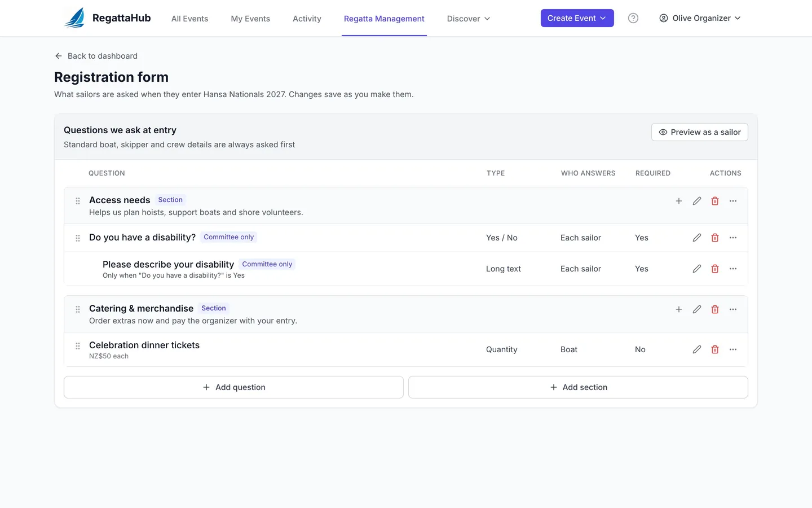Open the Olive Organizer account menu
Image resolution: width=812 pixels, height=508 pixels.
click(700, 18)
